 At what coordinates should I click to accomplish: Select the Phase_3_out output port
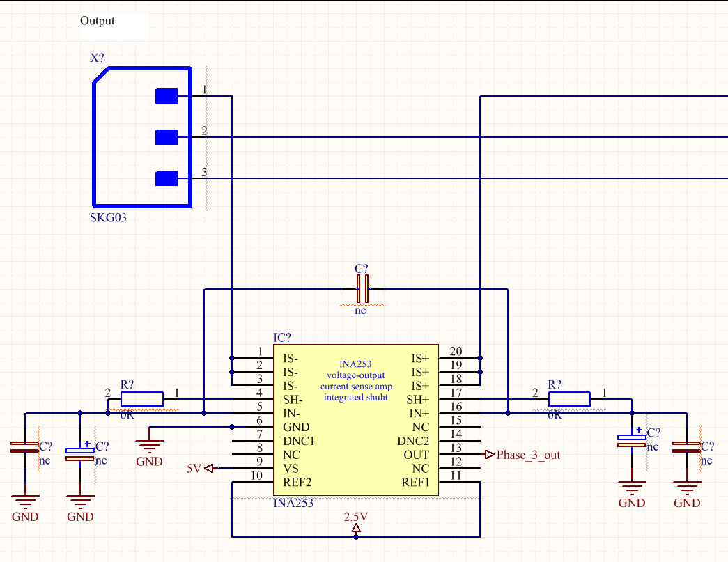tap(522, 455)
